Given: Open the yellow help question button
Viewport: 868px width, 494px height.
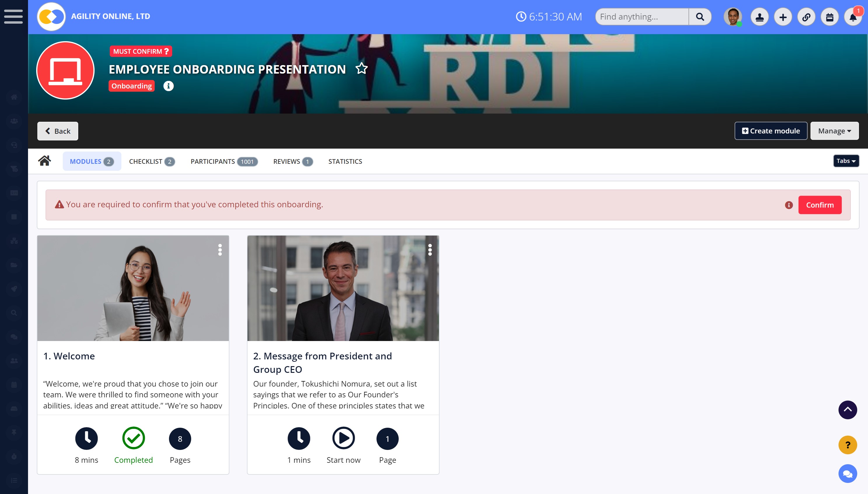Looking at the screenshot, I should pos(847,445).
